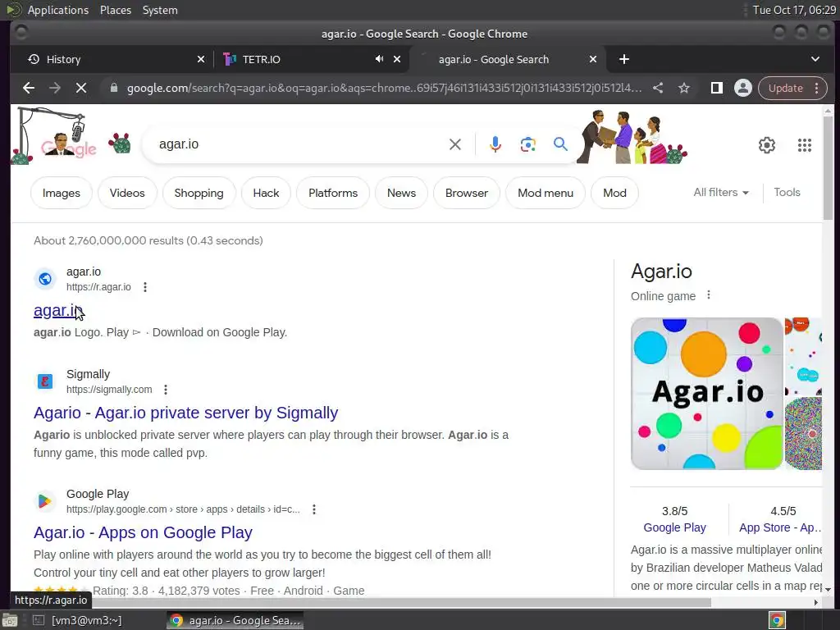Image resolution: width=840 pixels, height=630 pixels.
Task: Expand the All filters dropdown
Action: coord(721,192)
